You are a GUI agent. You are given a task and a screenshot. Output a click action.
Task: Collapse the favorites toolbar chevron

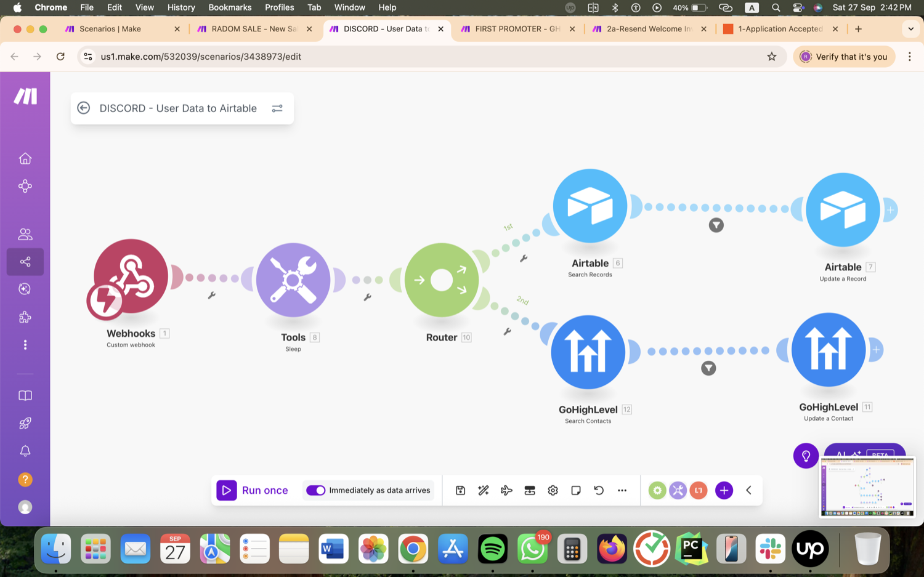(x=749, y=490)
